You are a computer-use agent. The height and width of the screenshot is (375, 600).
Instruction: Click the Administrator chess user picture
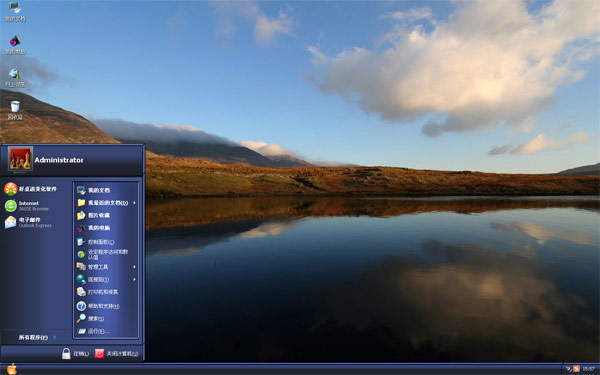[x=20, y=159]
